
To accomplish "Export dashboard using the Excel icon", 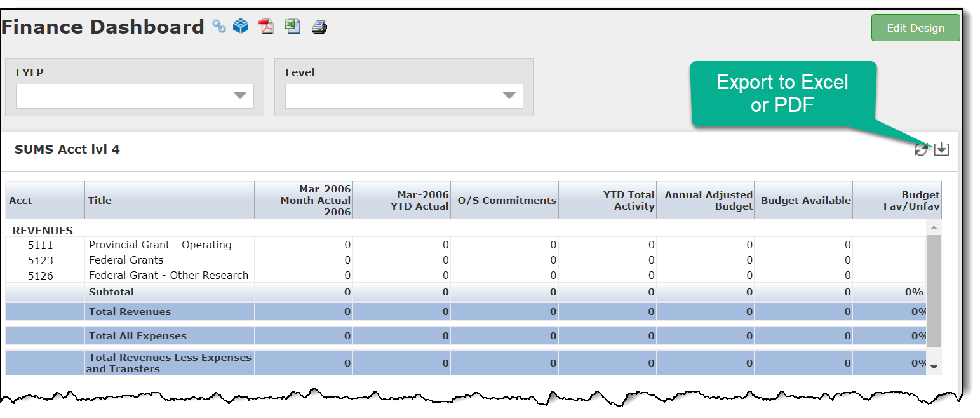I will pos(292,26).
